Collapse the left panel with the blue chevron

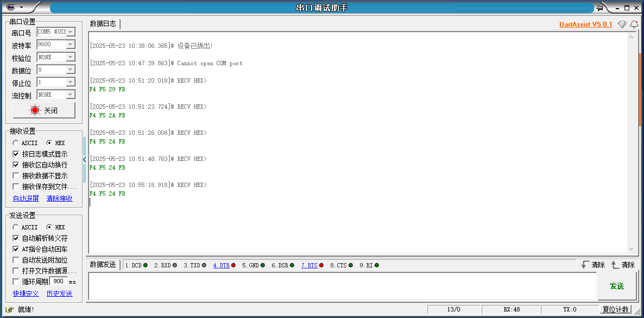pos(84,159)
